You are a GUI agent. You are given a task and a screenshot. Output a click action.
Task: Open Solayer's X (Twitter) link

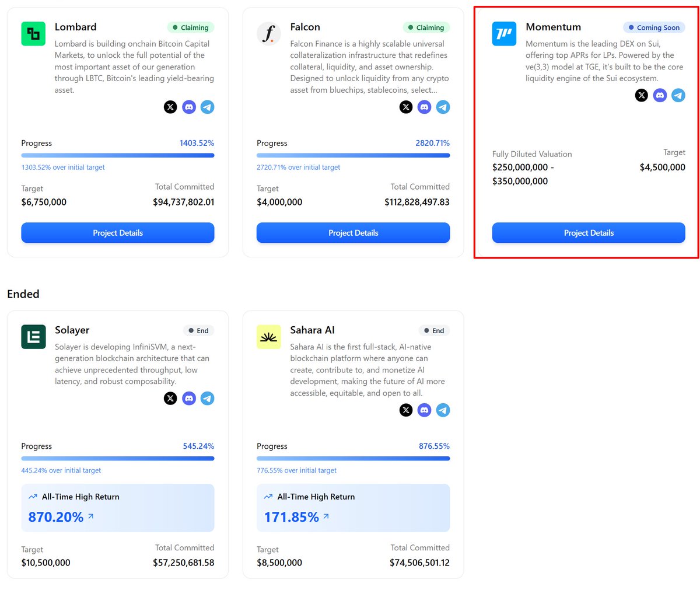(170, 399)
